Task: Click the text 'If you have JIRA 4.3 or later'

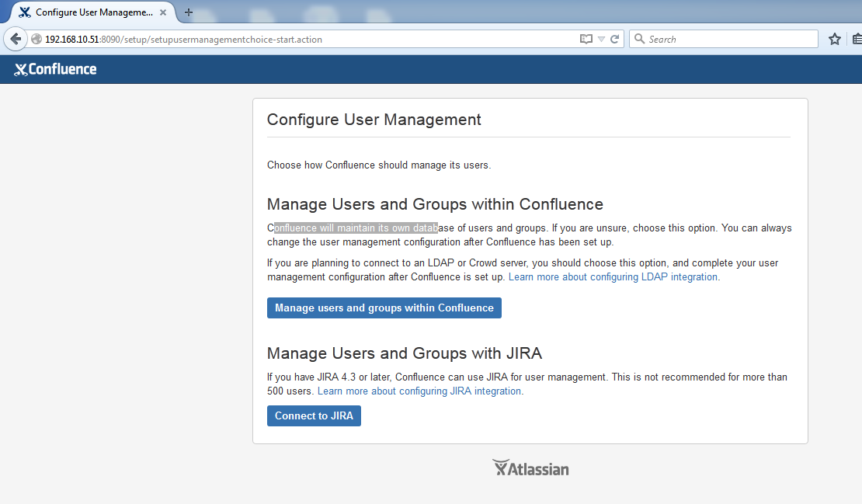Action: point(328,377)
